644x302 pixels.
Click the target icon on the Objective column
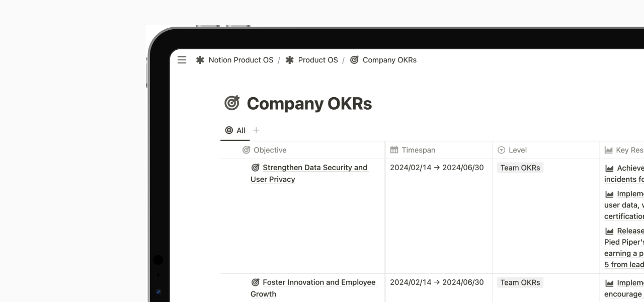(245, 150)
